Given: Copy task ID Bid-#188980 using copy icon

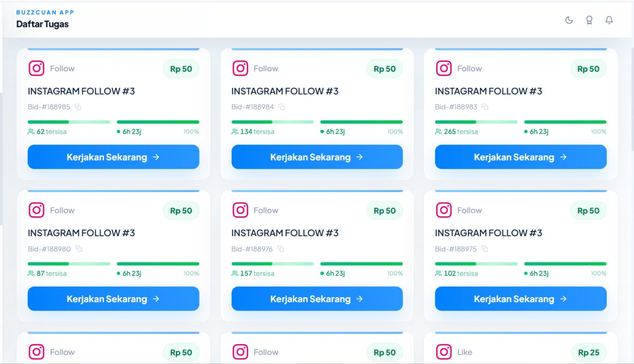Looking at the screenshot, I should [79, 249].
